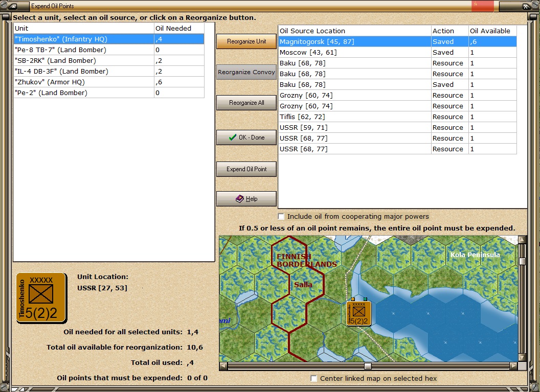540x392 pixels.
Task: Select the "Timoshenko" (Infantry HQ) row
Action: (109, 39)
